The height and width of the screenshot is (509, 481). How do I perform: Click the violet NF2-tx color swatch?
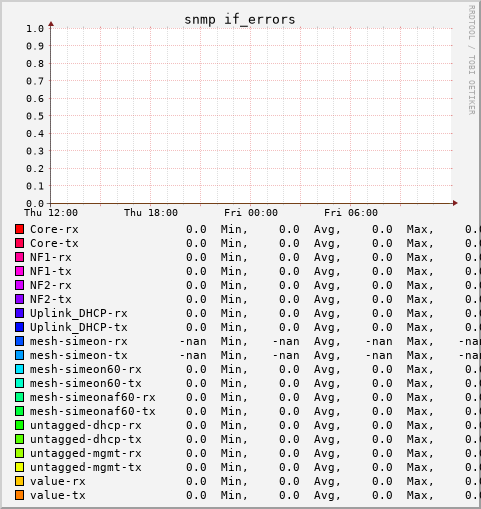pyautogui.click(x=19, y=299)
